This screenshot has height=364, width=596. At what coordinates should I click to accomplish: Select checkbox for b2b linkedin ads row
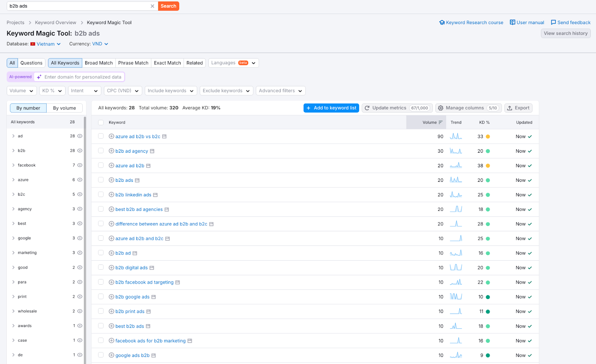pos(101,194)
